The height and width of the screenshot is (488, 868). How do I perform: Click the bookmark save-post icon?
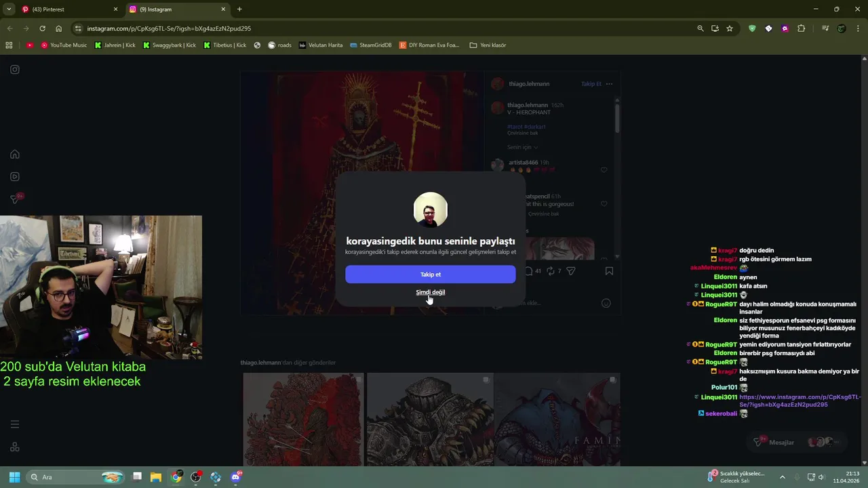coord(609,271)
